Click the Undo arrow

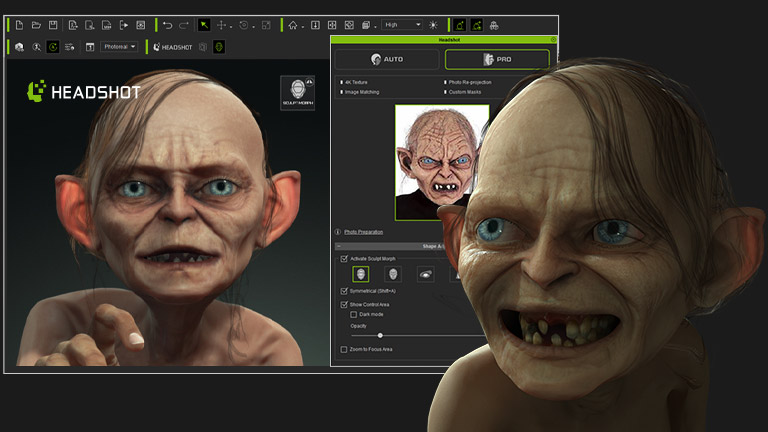pyautogui.click(x=167, y=24)
